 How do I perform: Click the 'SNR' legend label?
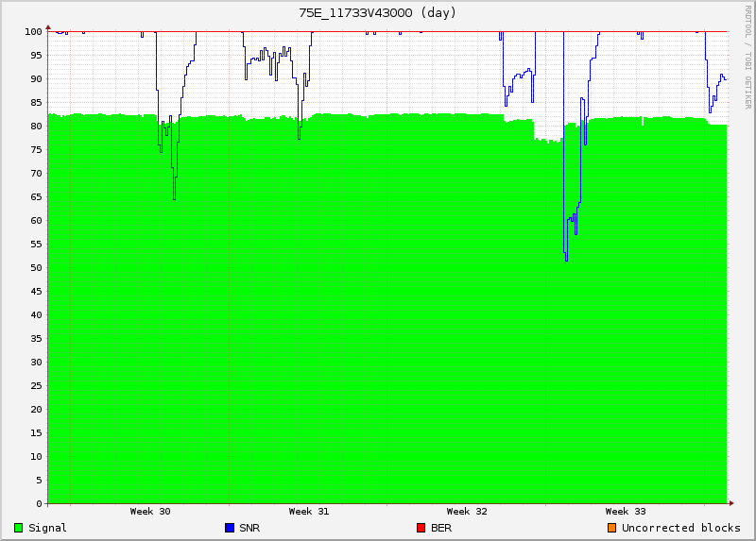click(x=249, y=528)
